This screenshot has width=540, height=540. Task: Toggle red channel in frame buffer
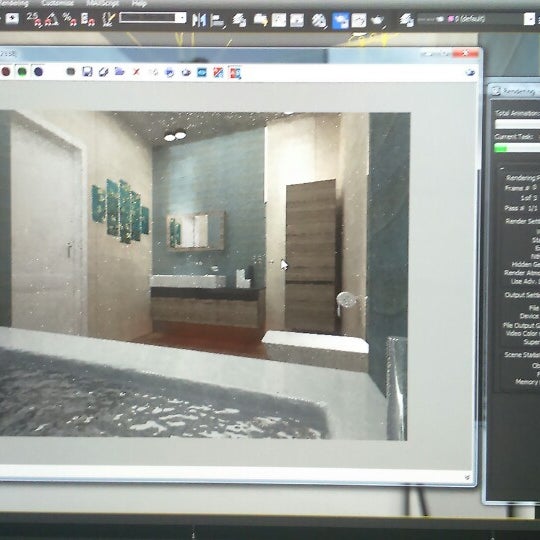pos(6,72)
